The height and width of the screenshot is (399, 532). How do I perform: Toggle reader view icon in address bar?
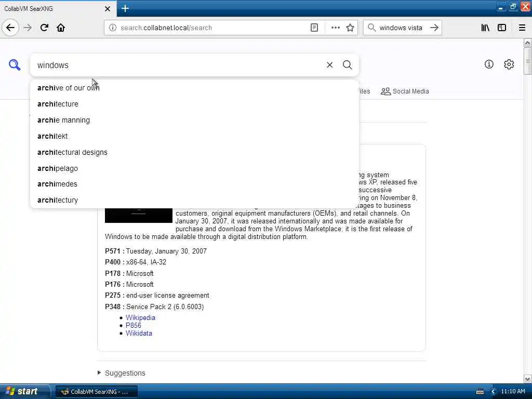(314, 28)
